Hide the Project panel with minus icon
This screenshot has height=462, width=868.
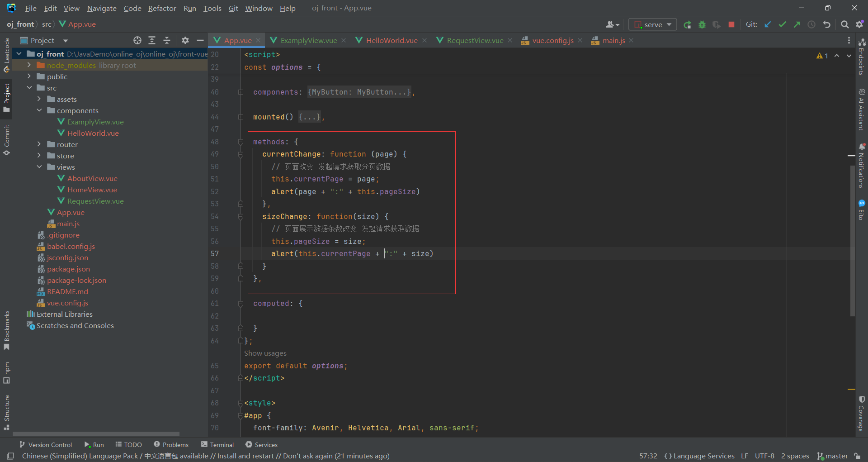click(200, 40)
